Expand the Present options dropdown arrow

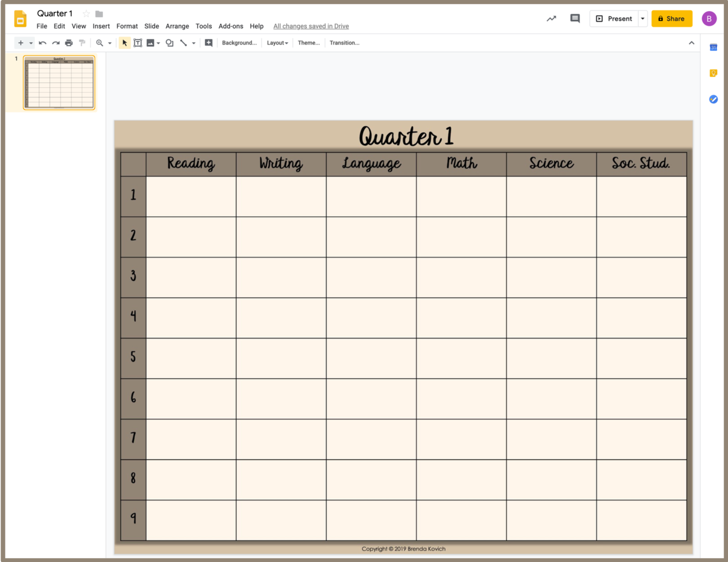click(643, 19)
